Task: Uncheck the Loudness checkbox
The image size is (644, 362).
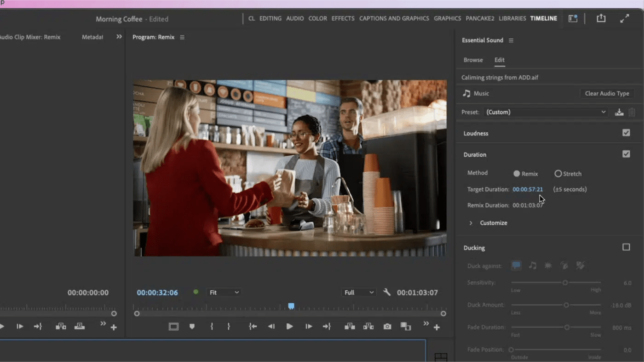Action: pos(626,133)
